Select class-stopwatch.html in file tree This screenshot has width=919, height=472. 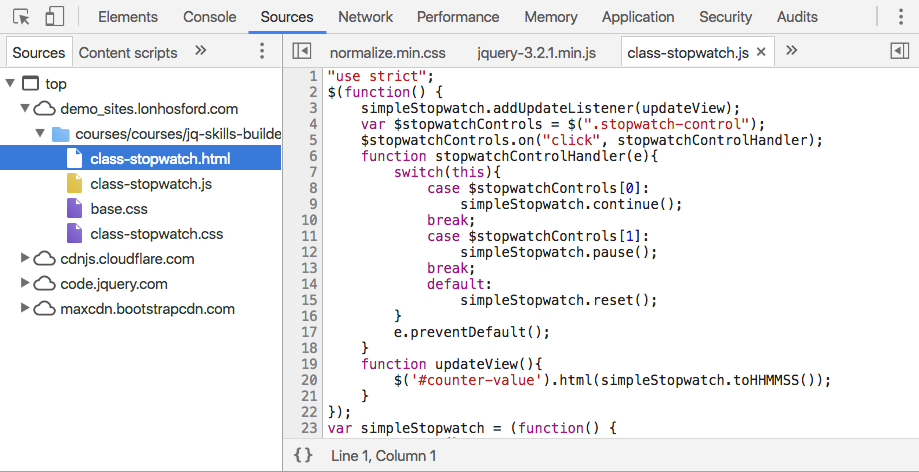coord(141,158)
